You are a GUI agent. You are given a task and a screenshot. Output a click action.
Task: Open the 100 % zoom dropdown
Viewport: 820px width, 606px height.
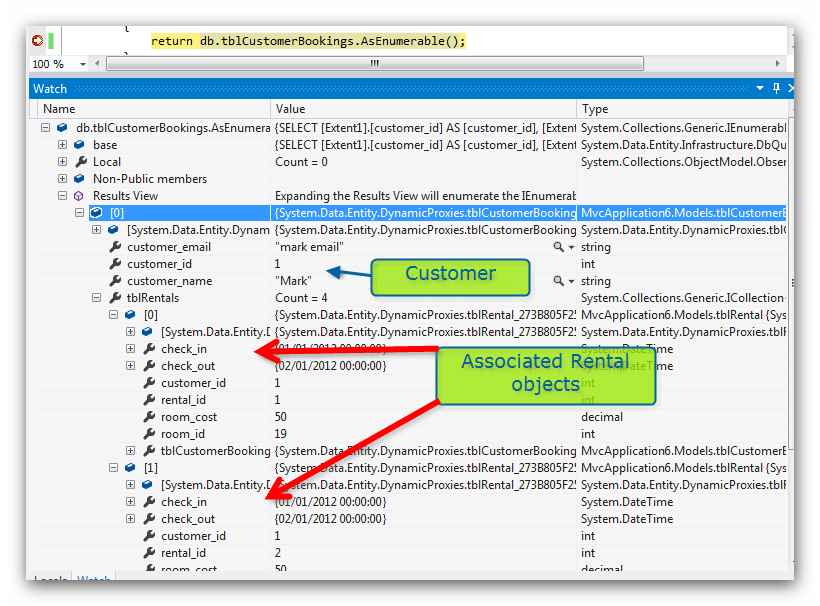tap(83, 64)
